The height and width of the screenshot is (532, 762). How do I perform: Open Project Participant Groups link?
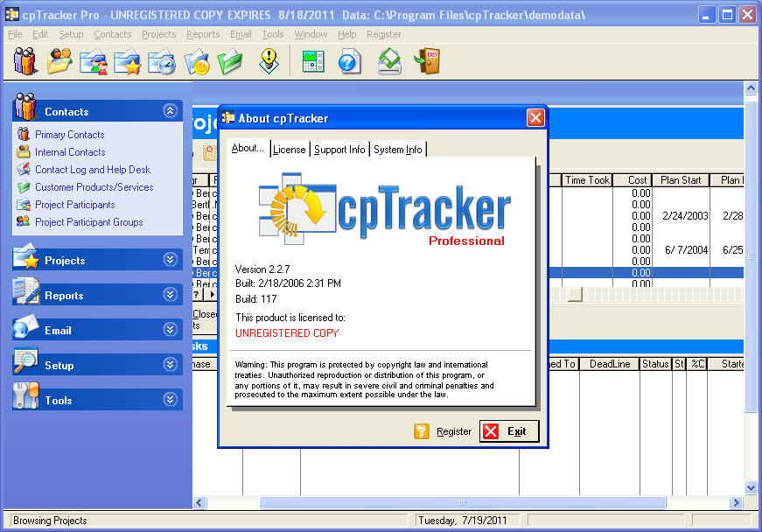click(x=89, y=222)
